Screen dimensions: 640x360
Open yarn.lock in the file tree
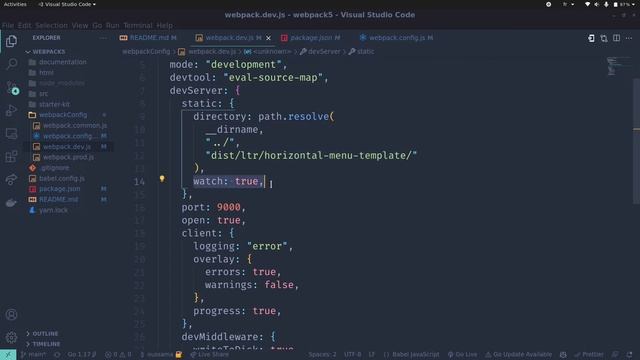53,210
